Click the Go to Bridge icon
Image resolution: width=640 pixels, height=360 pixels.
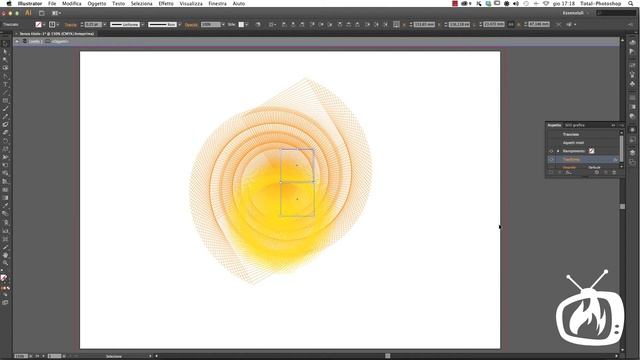click(x=42, y=13)
